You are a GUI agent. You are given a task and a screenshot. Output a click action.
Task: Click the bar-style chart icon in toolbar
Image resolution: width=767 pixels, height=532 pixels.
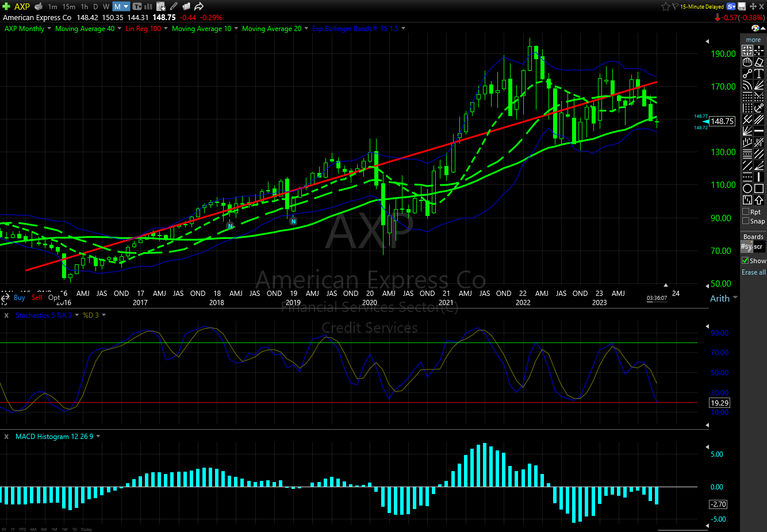pos(148,6)
